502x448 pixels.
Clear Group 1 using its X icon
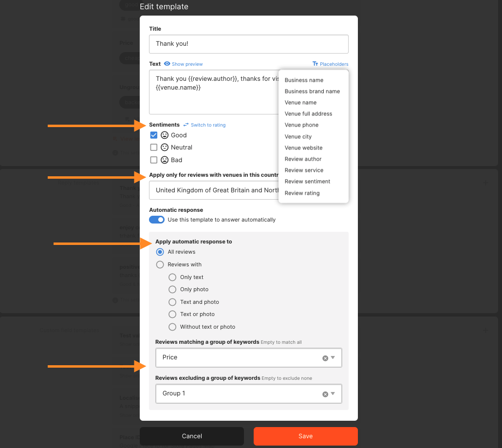pos(325,393)
